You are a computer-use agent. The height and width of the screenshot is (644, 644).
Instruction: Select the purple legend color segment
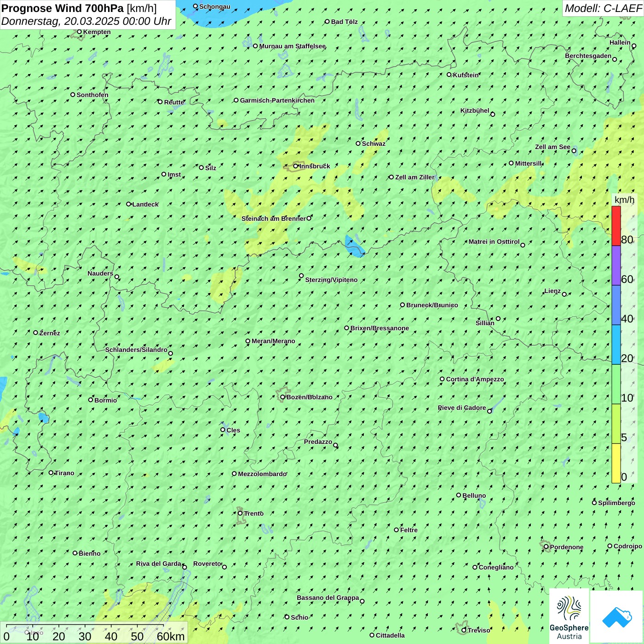point(616,266)
